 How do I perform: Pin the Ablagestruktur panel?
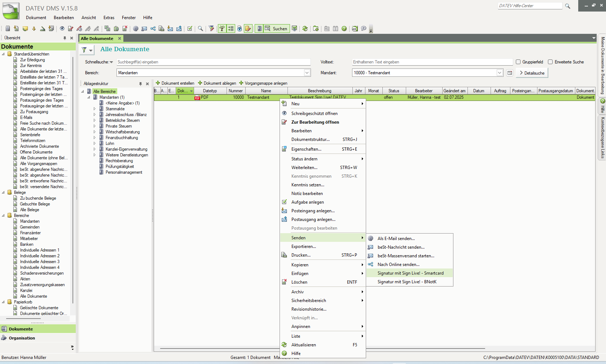[x=140, y=84]
